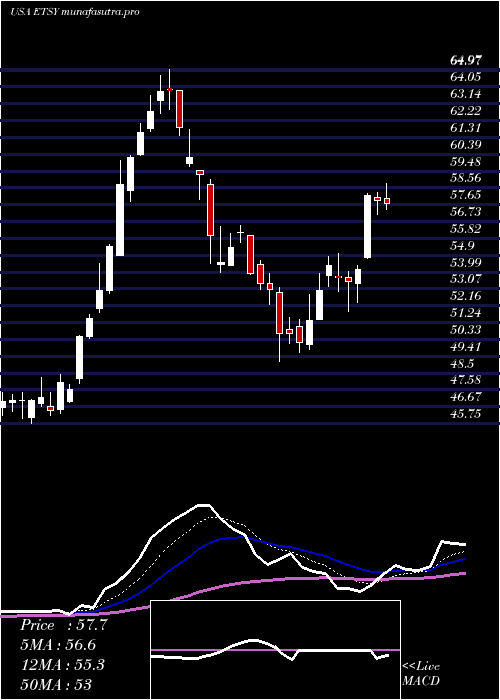Click the 49.41 price axis label
Viewport: 500px width, 700px height.
pyautogui.click(x=465, y=347)
